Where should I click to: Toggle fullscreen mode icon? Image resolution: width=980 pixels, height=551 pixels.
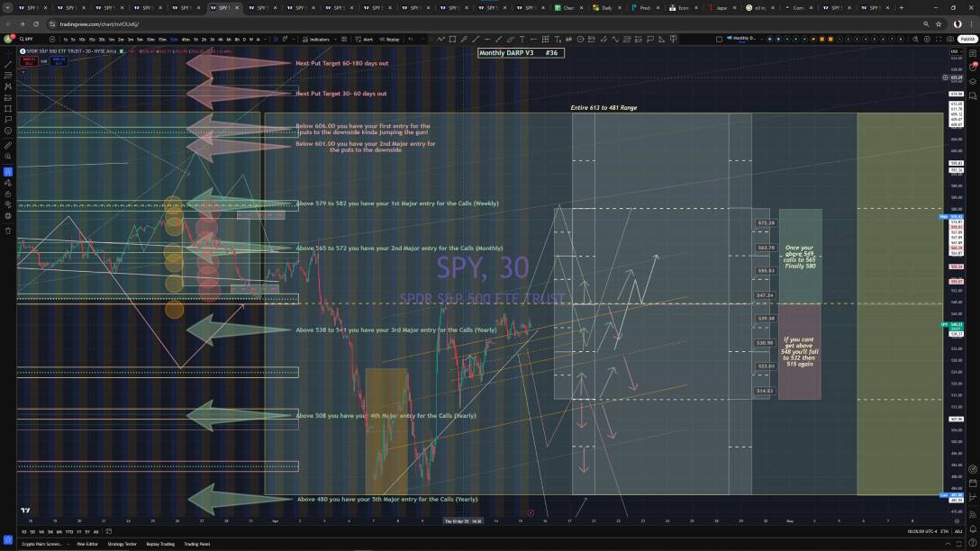coord(939,39)
